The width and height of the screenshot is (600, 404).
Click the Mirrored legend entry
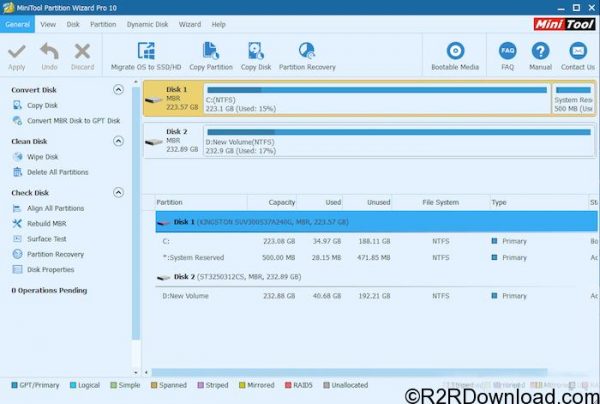tap(256, 385)
